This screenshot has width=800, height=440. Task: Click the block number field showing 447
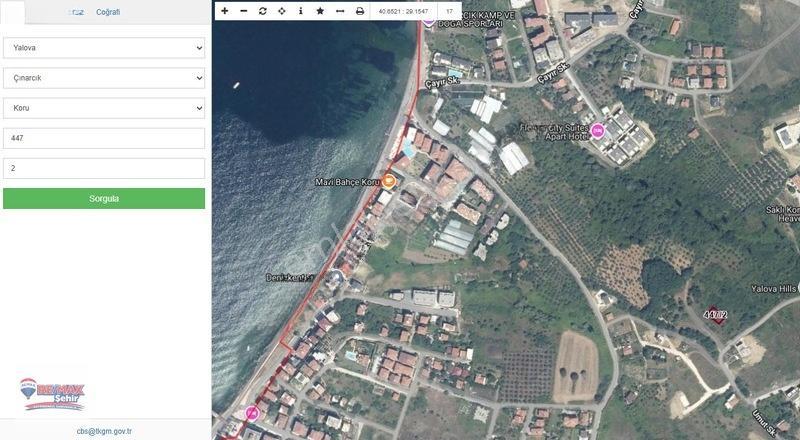[x=104, y=138]
